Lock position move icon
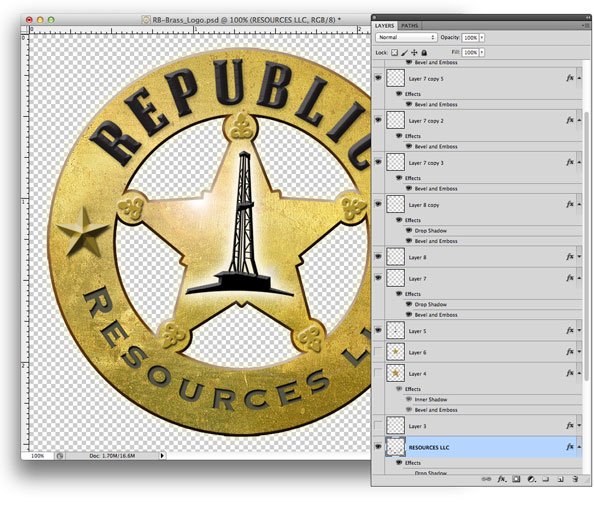This screenshot has width=594, height=518. tap(414, 53)
